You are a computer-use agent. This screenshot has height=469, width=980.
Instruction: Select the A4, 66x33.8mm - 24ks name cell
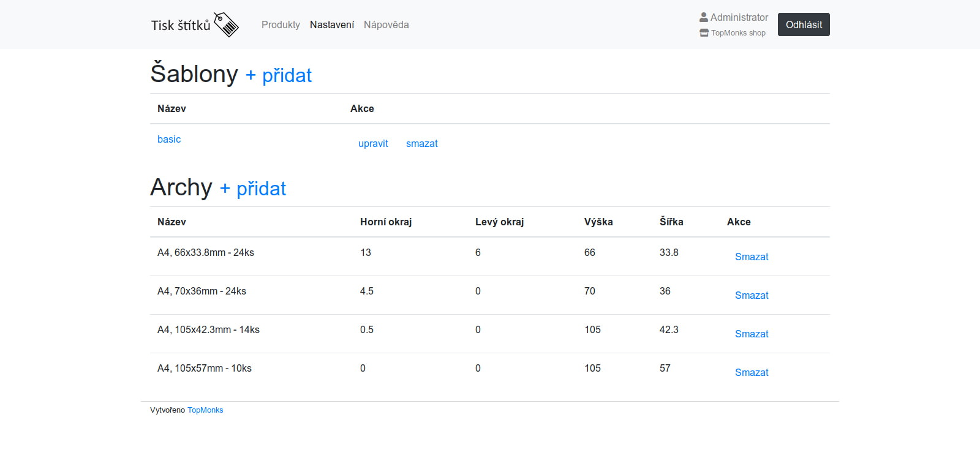[x=206, y=252]
